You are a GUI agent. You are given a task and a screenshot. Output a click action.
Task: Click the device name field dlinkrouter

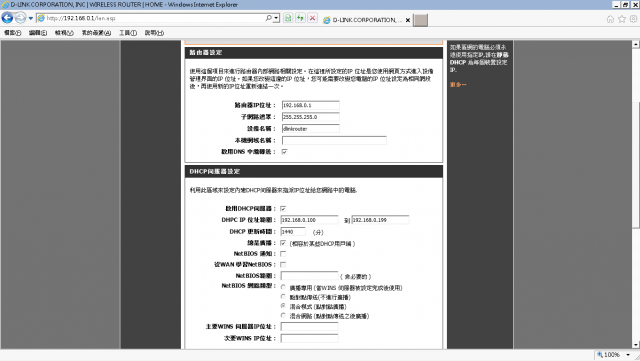[311, 129]
